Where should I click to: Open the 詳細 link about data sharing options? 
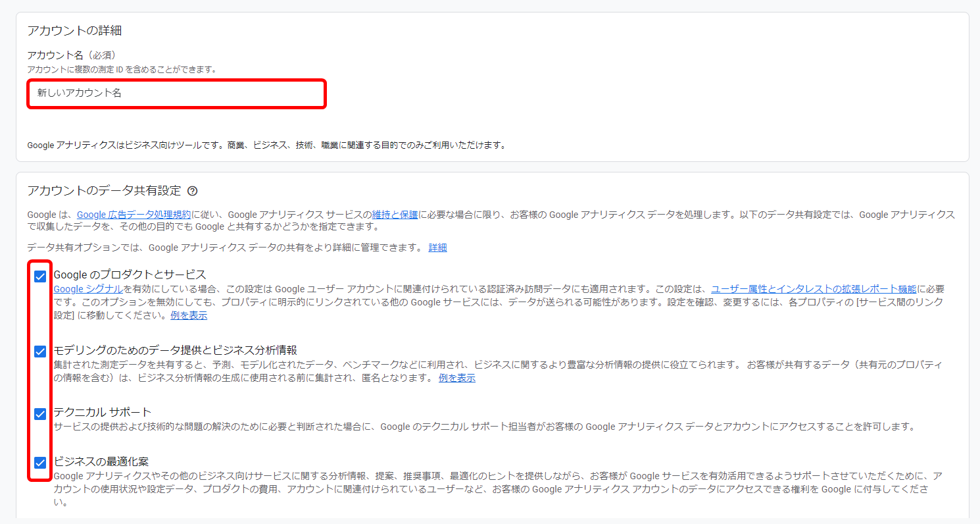click(x=437, y=248)
